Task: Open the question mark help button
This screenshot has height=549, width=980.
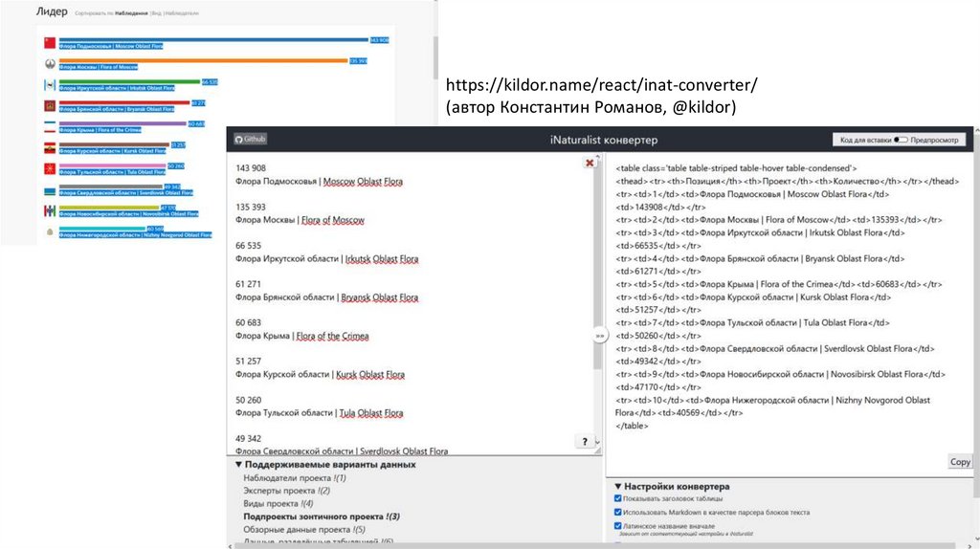Action: coord(585,442)
